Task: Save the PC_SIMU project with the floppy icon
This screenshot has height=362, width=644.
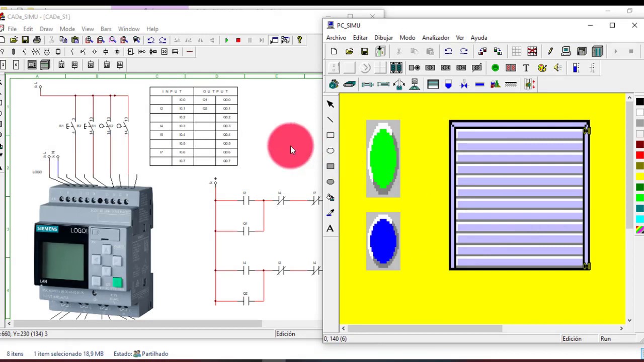Action: (x=365, y=51)
